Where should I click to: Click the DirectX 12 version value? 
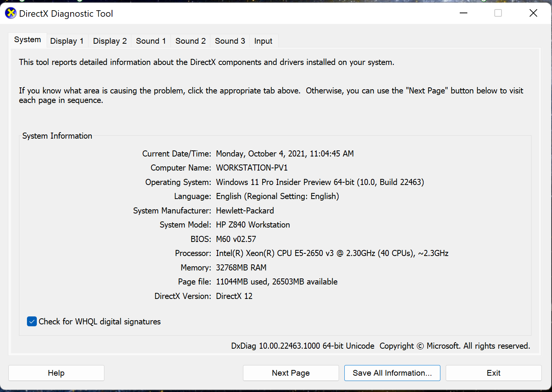234,296
